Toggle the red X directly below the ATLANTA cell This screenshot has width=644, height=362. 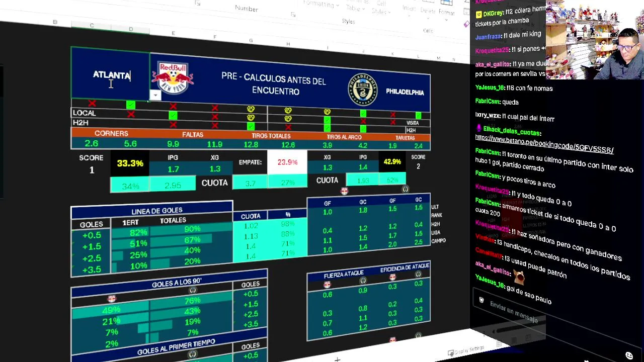tap(92, 104)
